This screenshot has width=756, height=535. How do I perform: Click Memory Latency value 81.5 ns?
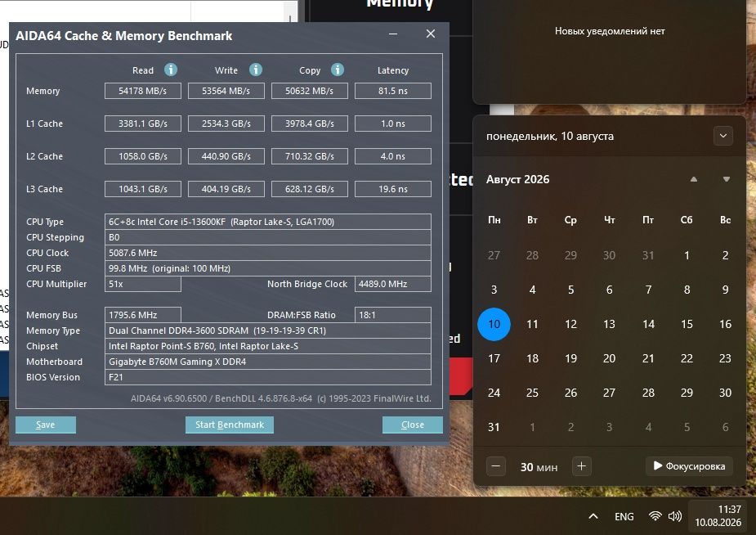pyautogui.click(x=393, y=91)
